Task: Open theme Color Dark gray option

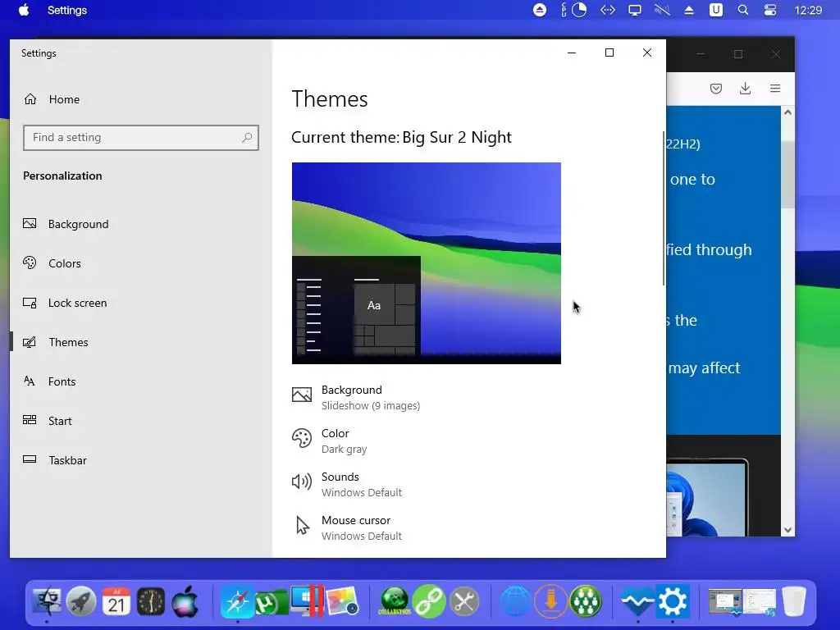Action: tap(330, 441)
